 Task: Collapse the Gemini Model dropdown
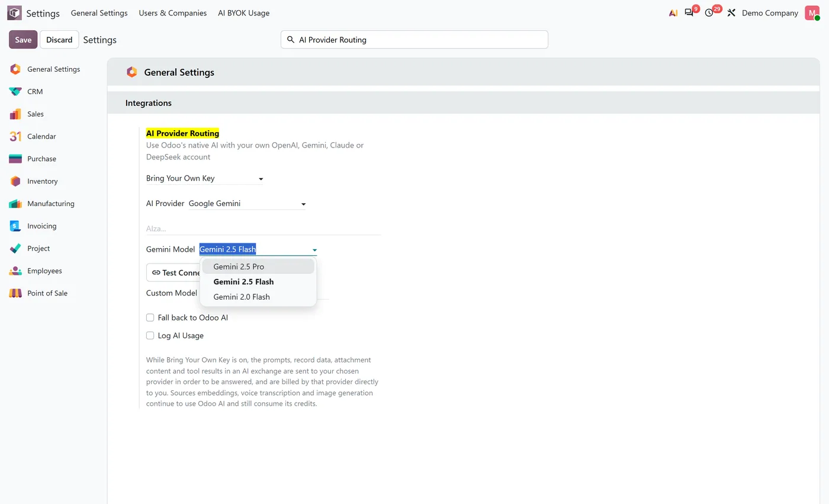314,250
